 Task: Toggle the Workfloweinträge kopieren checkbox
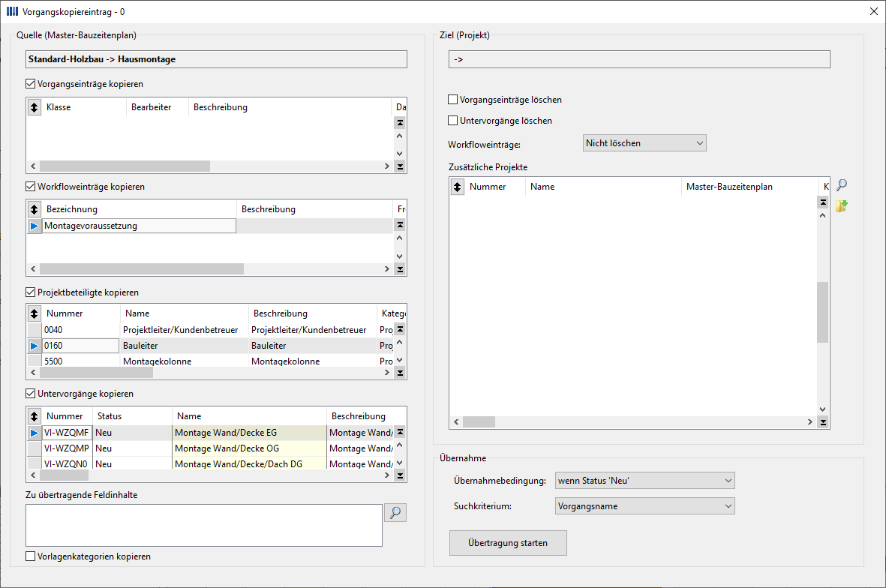[31, 187]
